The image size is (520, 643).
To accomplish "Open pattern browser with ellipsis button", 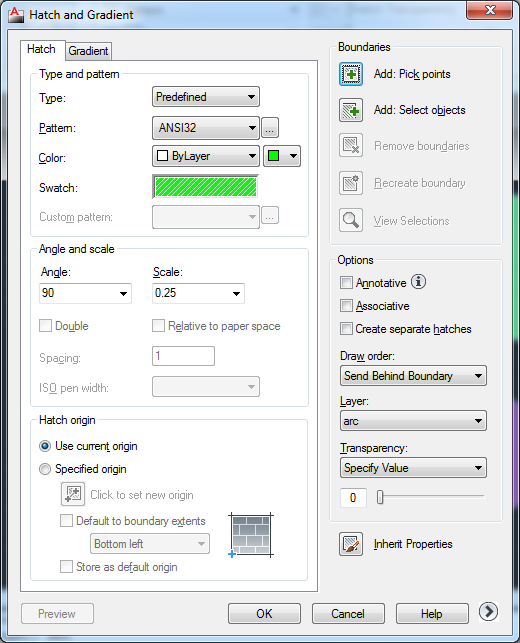I will pos(270,128).
